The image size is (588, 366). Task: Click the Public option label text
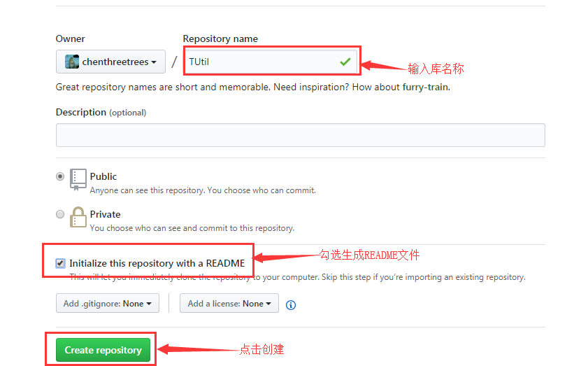[103, 176]
